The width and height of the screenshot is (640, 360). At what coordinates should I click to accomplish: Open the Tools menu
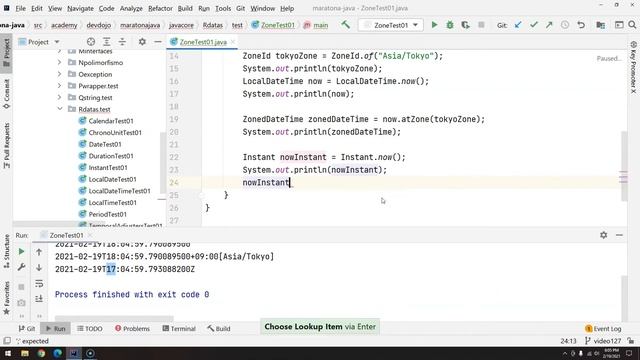[223, 8]
